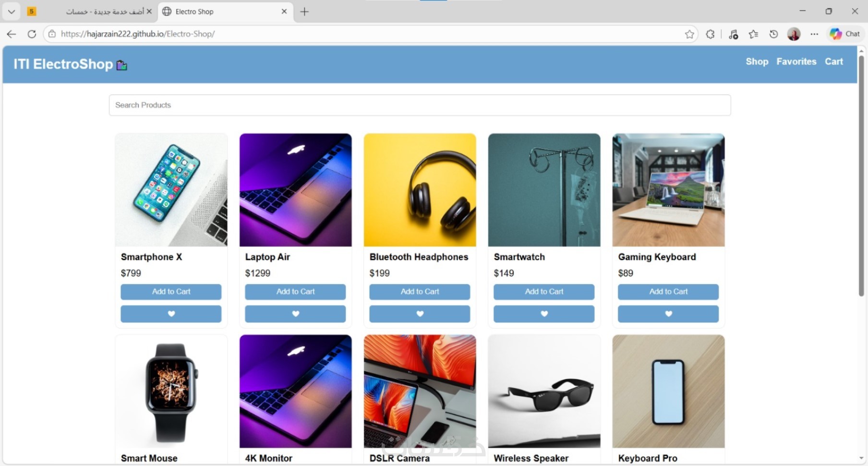The height and width of the screenshot is (466, 868).
Task: Open the Favorites navigation link
Action: [796, 61]
